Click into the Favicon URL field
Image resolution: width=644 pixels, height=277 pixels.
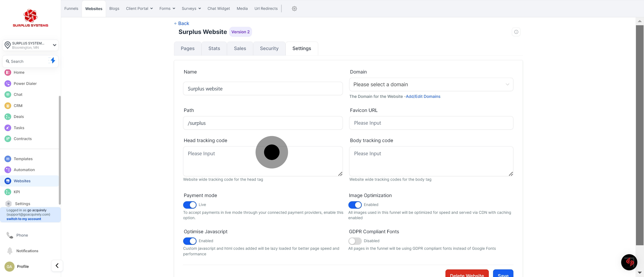[431, 123]
